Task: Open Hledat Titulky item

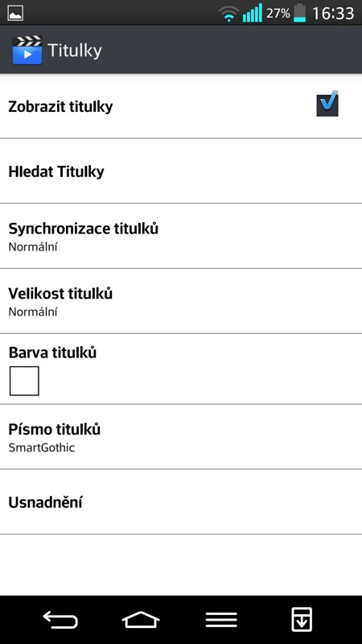Action: coord(181,171)
